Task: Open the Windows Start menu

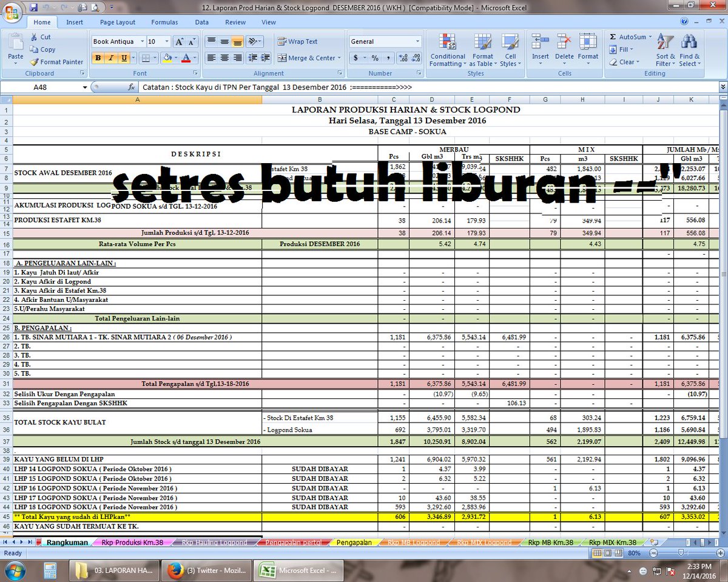Action: 14,570
